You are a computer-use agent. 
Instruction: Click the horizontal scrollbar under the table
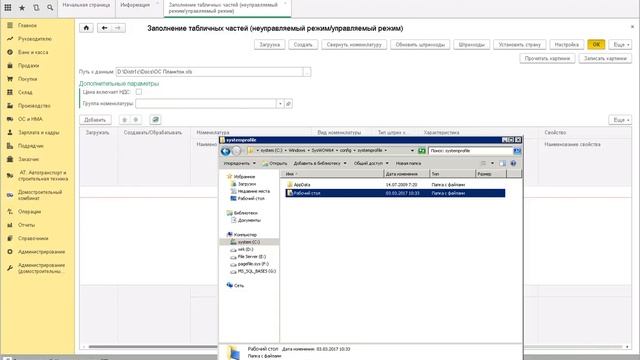(x=355, y=347)
